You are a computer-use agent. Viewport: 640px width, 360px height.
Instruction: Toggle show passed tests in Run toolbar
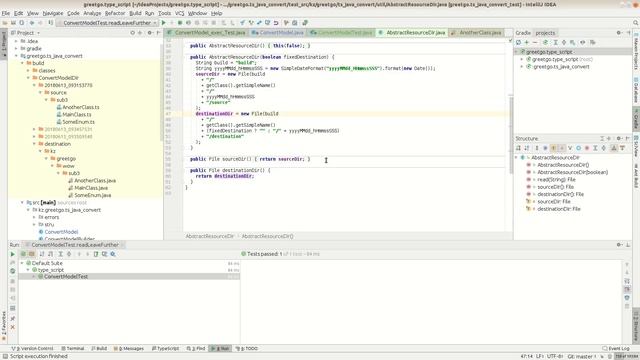click(x=23, y=254)
